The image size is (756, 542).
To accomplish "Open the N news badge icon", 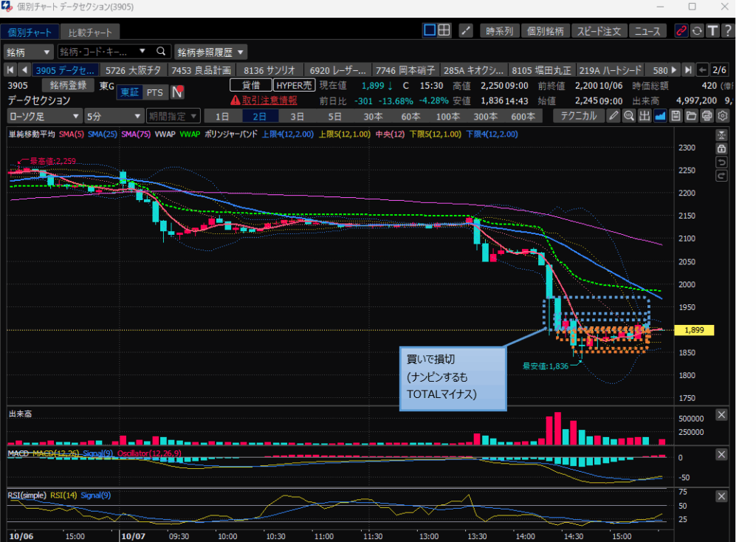I will pos(177,92).
